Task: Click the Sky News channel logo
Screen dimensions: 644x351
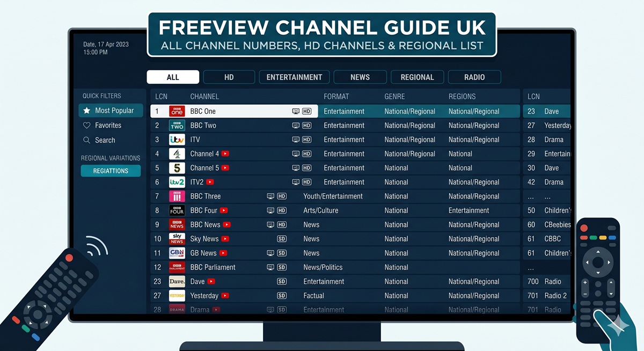Action: [x=177, y=239]
